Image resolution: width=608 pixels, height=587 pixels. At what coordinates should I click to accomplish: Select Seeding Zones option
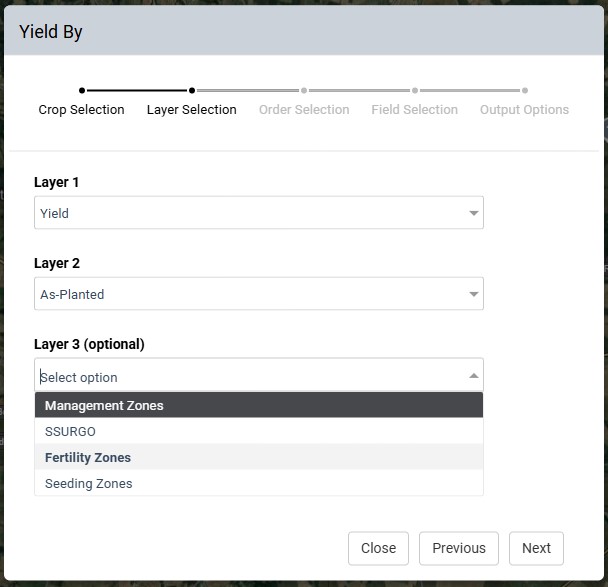click(x=259, y=483)
